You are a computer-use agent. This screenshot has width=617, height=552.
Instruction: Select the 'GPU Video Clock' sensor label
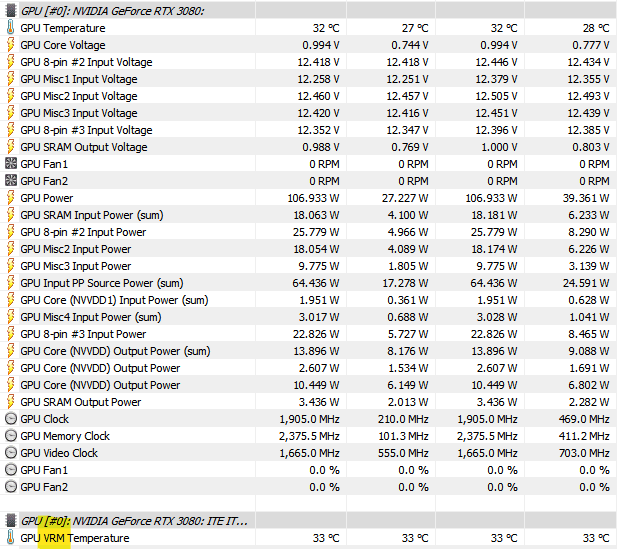59,453
